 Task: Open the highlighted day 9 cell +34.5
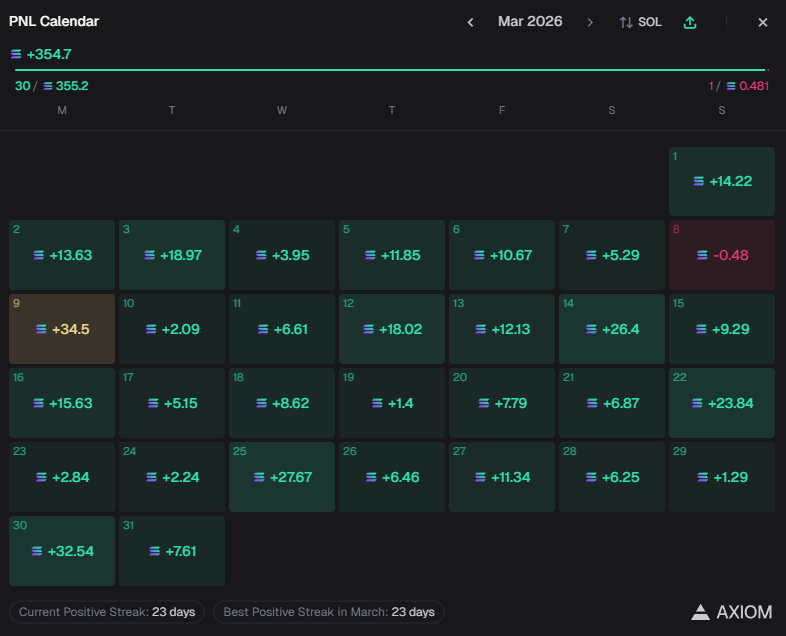click(x=62, y=329)
